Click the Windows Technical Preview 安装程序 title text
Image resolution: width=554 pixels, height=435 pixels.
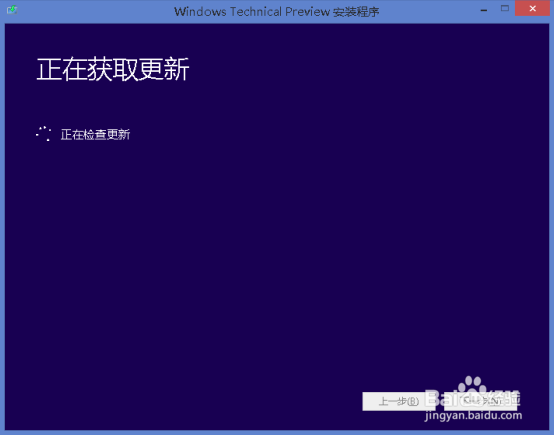tap(277, 12)
